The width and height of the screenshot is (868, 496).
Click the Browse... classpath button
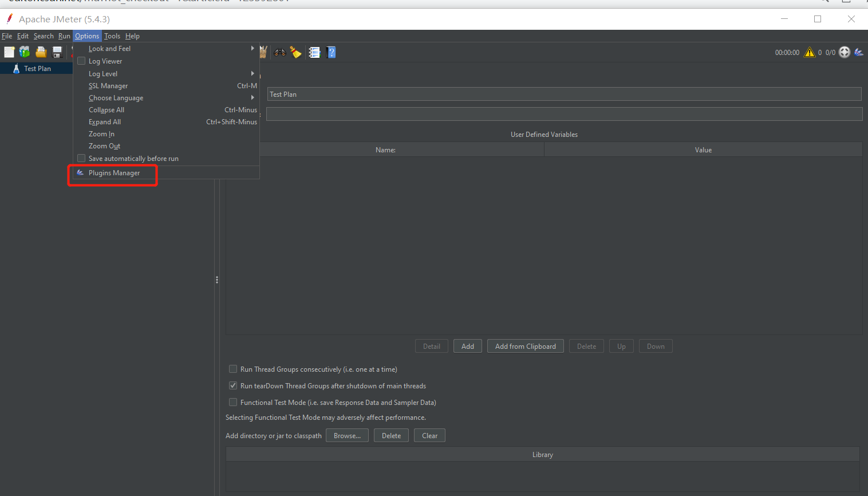[347, 435]
